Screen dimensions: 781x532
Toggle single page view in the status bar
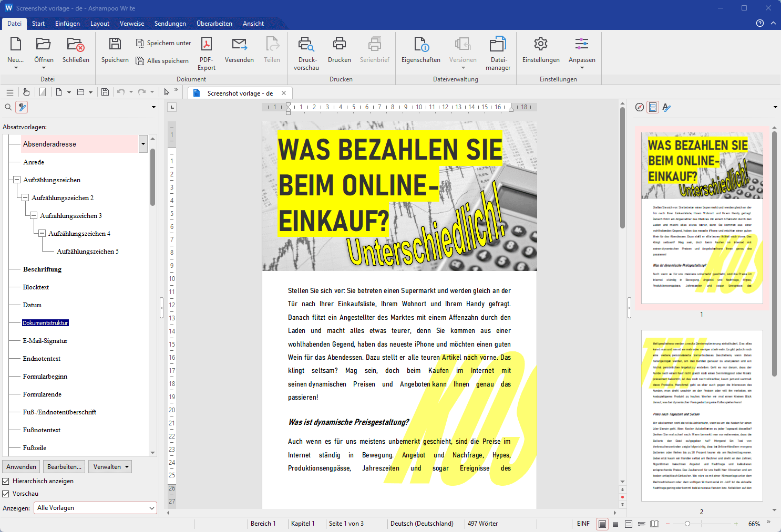(x=602, y=524)
